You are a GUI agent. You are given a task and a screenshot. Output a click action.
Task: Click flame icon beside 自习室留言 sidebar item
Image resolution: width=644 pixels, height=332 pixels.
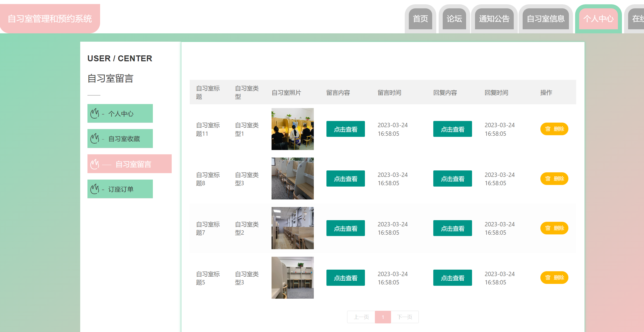coord(95,164)
